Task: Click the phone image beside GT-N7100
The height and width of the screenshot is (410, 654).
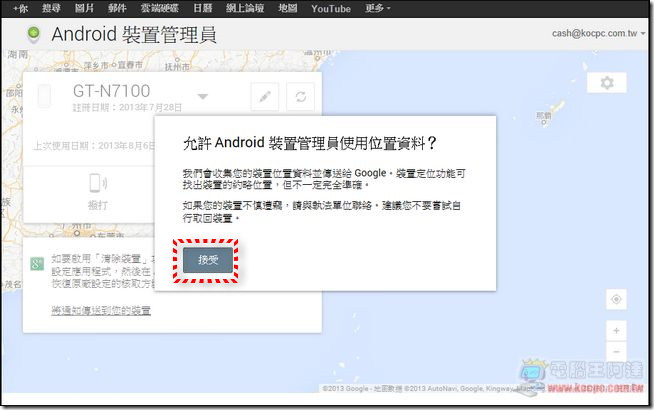Action: coord(44,97)
